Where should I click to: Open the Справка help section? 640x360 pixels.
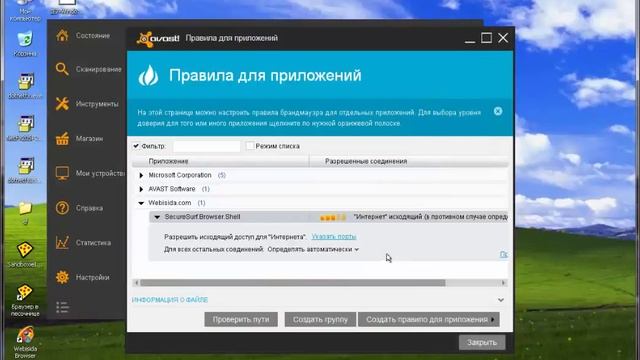[80, 208]
